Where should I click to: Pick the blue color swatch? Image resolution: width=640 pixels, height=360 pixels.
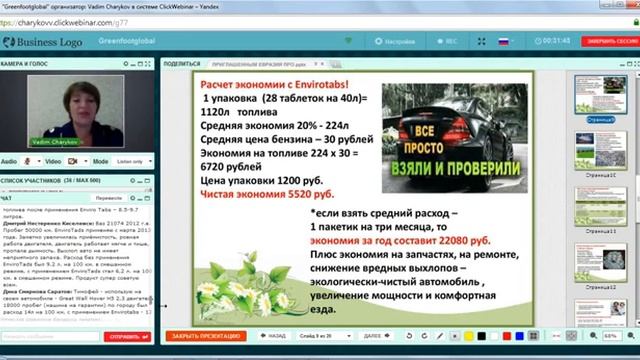520,336
